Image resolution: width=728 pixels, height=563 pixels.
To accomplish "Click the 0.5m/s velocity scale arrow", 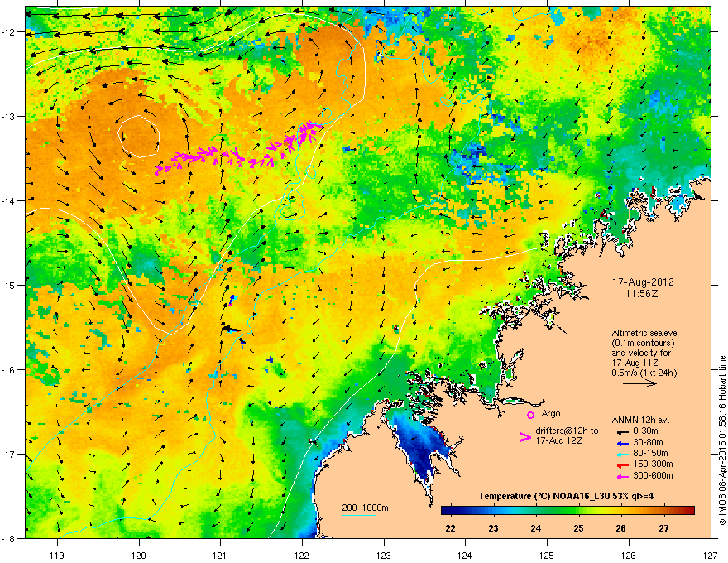I will 639,383.
